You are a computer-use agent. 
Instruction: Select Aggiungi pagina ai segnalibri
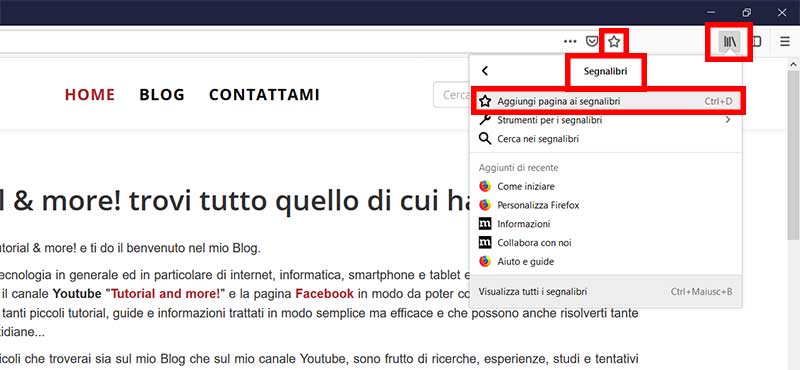[x=606, y=102]
